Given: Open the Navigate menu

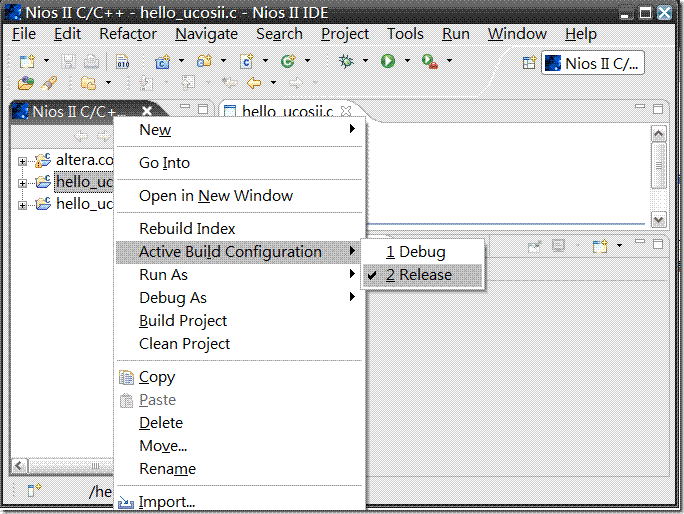Looking at the screenshot, I should [206, 34].
